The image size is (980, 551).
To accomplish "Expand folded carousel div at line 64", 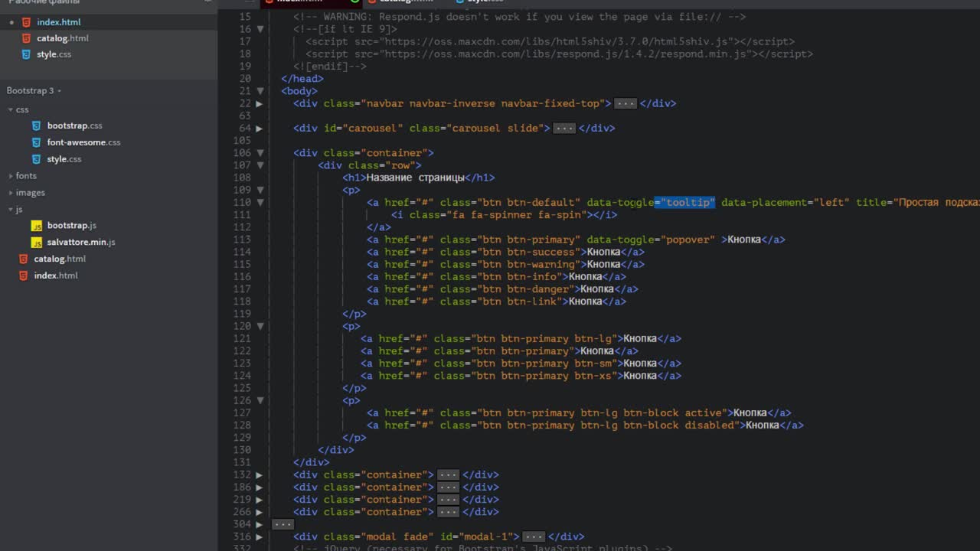I will (260, 128).
